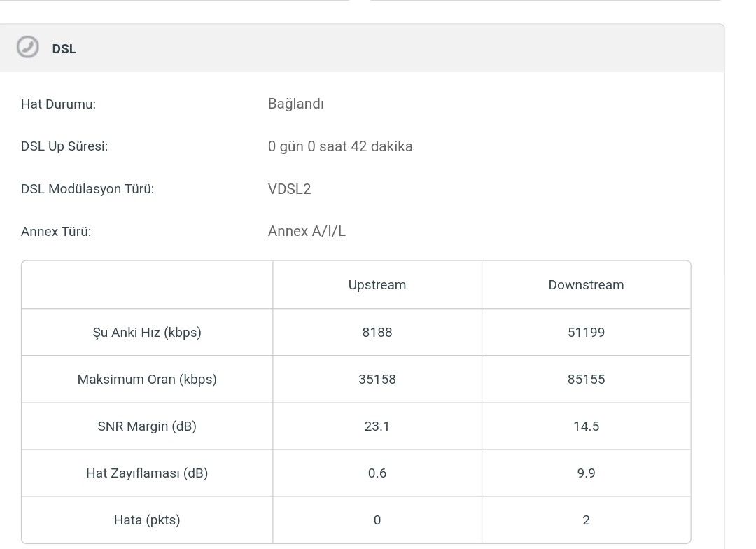Click the upstream SNR margin 23.1
Screen dimensions: 756x549
377,426
